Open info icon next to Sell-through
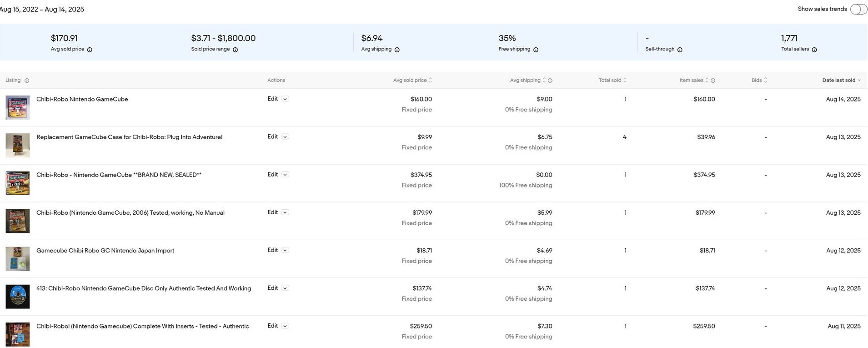Viewport: 868px width, 348px height. pyautogui.click(x=680, y=50)
